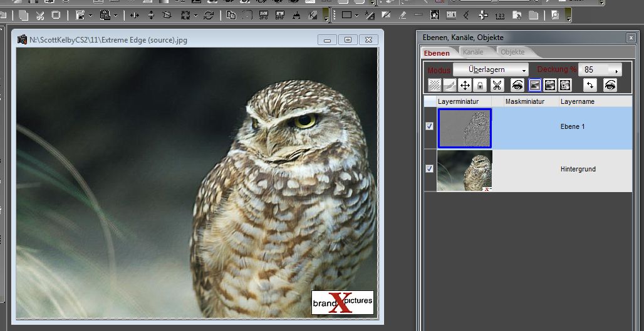Click the Maskminiatur column header
644x331 pixels.
(525, 101)
